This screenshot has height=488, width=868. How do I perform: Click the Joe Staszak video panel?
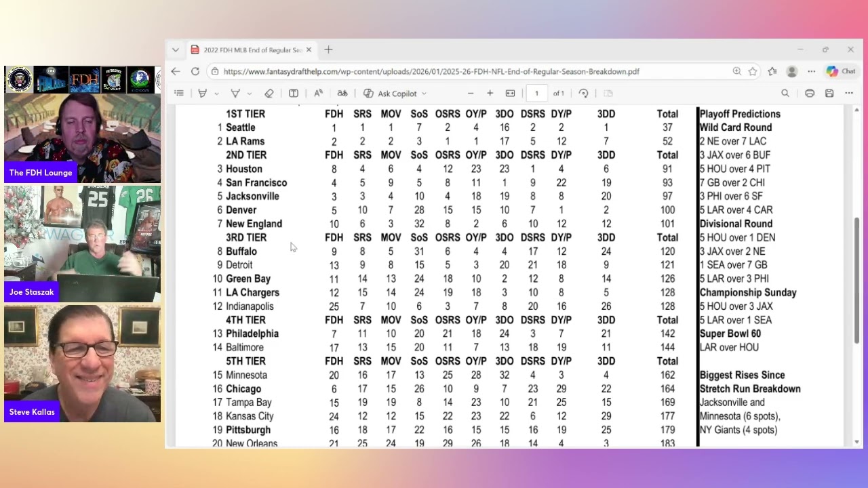click(83, 243)
